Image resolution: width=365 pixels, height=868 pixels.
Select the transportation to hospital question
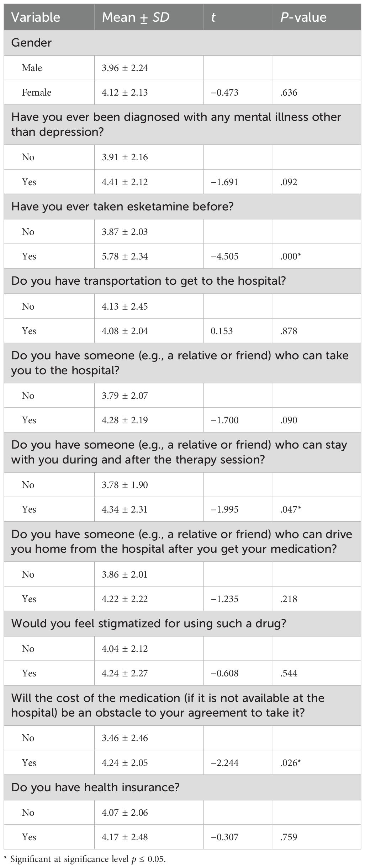click(x=148, y=281)
